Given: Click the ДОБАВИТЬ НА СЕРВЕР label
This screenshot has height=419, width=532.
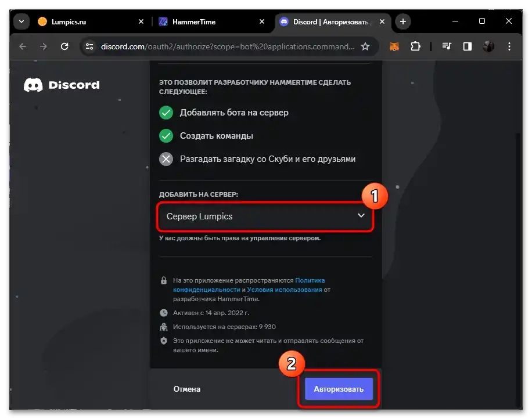Looking at the screenshot, I should pyautogui.click(x=199, y=194).
